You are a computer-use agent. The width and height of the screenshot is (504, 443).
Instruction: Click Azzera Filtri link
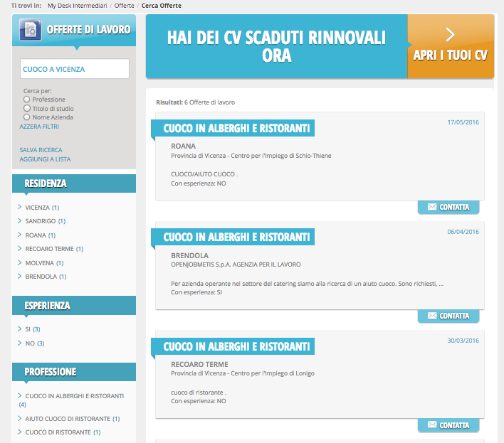tap(39, 127)
